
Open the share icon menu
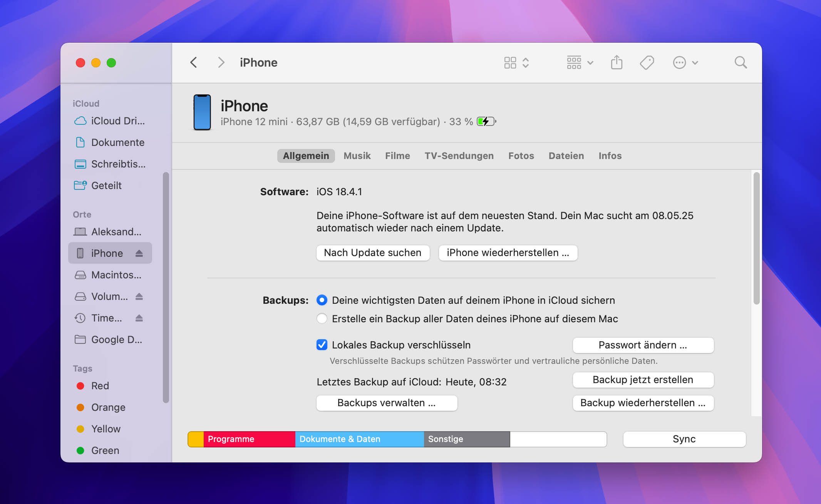point(617,62)
